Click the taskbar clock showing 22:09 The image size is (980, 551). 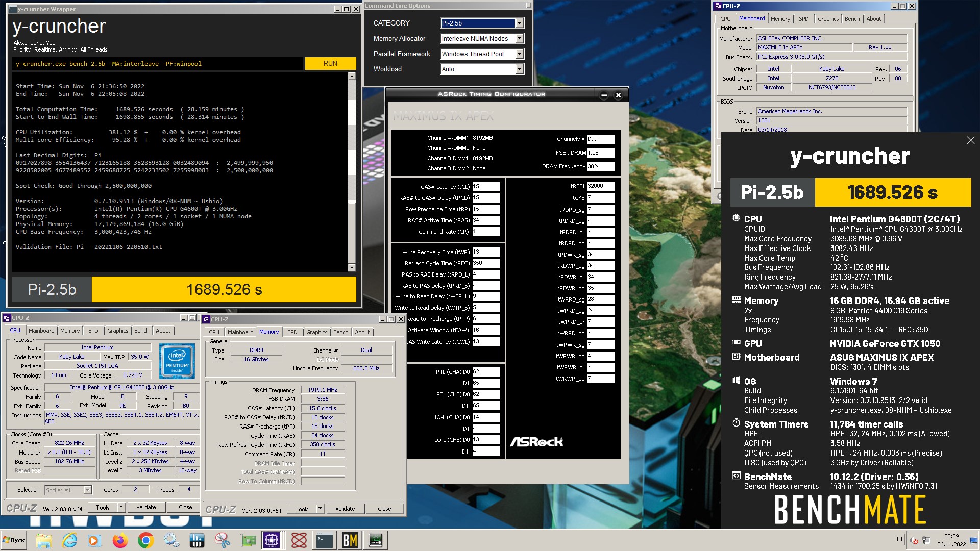pos(951,540)
